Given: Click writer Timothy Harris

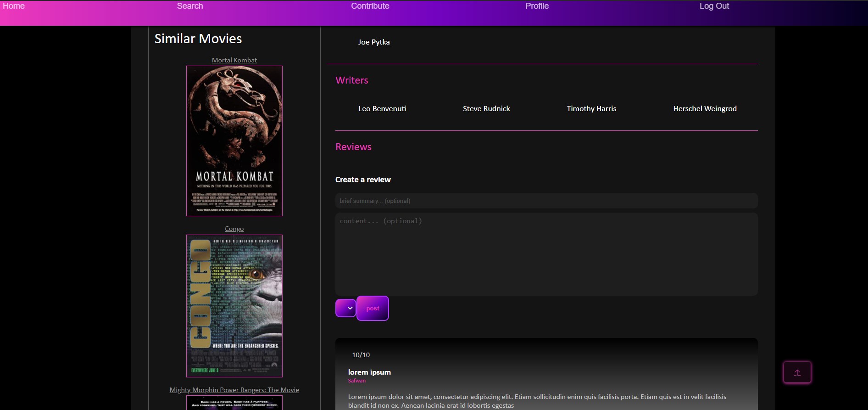Looking at the screenshot, I should (x=591, y=108).
